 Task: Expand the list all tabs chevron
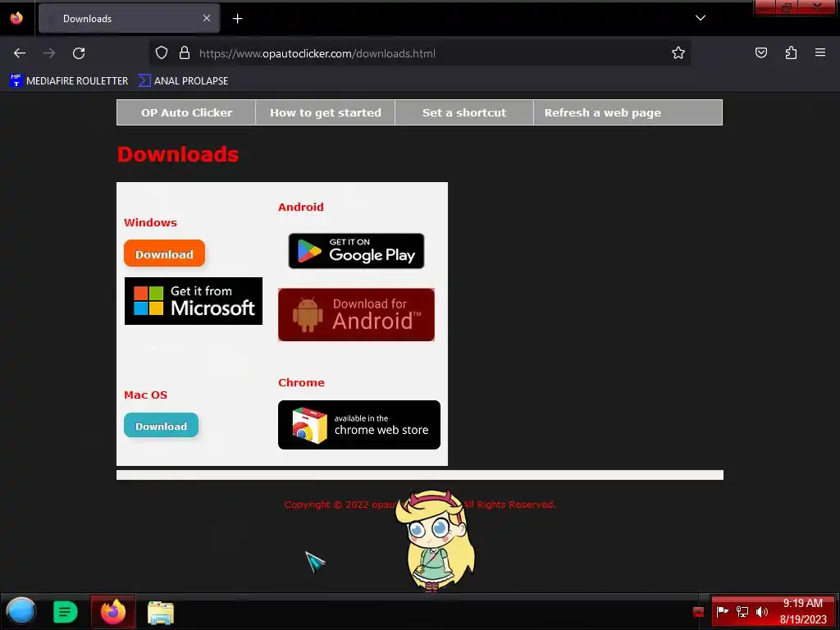[x=701, y=18]
